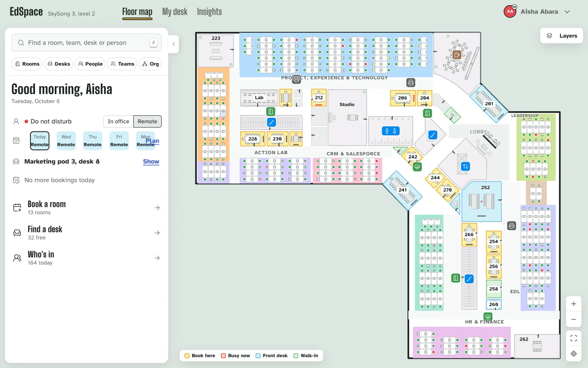
Task: Collapse the left sidebar panel
Action: tap(173, 44)
